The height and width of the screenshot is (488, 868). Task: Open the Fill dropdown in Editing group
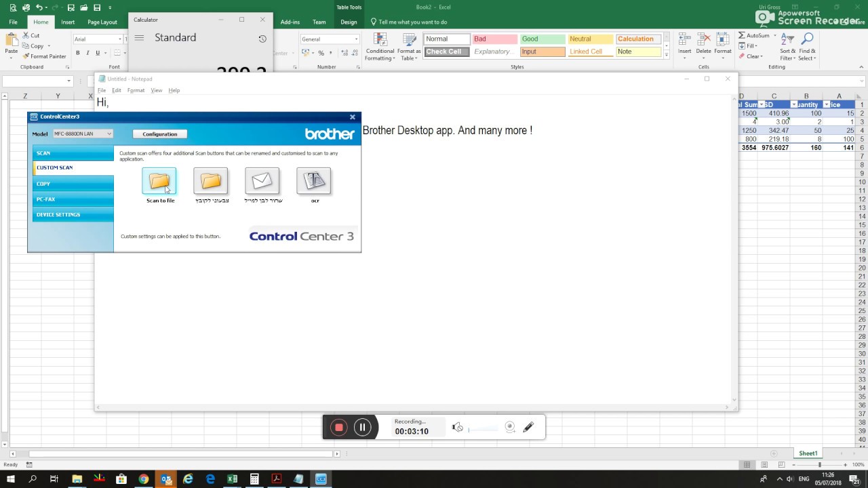click(x=750, y=46)
